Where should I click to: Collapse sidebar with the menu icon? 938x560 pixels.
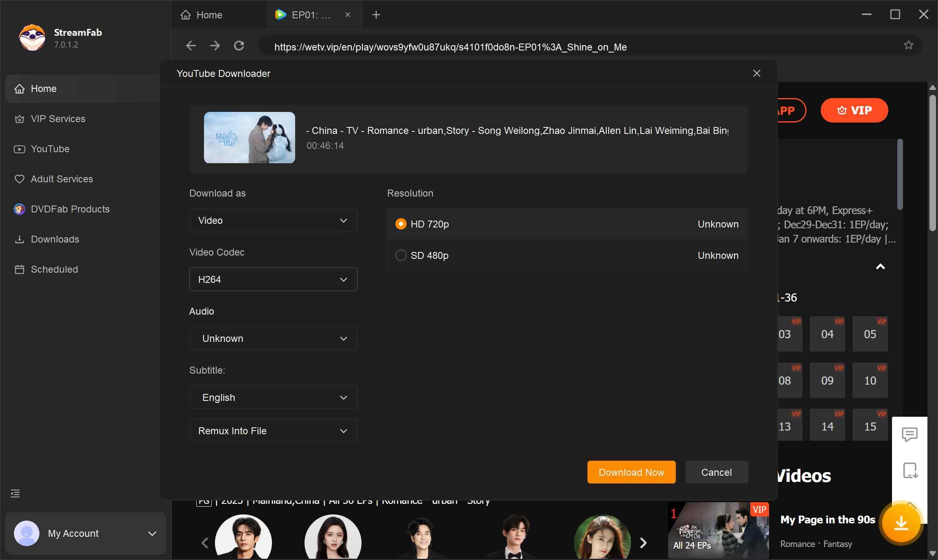[x=15, y=494]
